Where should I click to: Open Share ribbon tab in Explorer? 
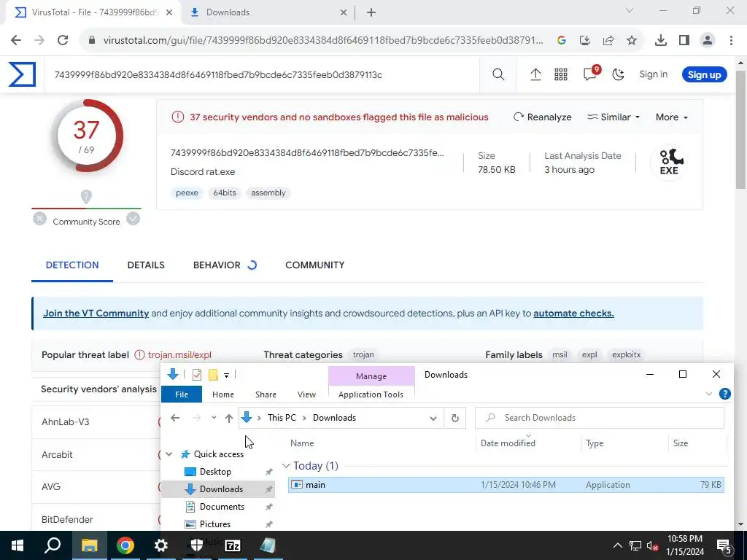pyautogui.click(x=266, y=394)
